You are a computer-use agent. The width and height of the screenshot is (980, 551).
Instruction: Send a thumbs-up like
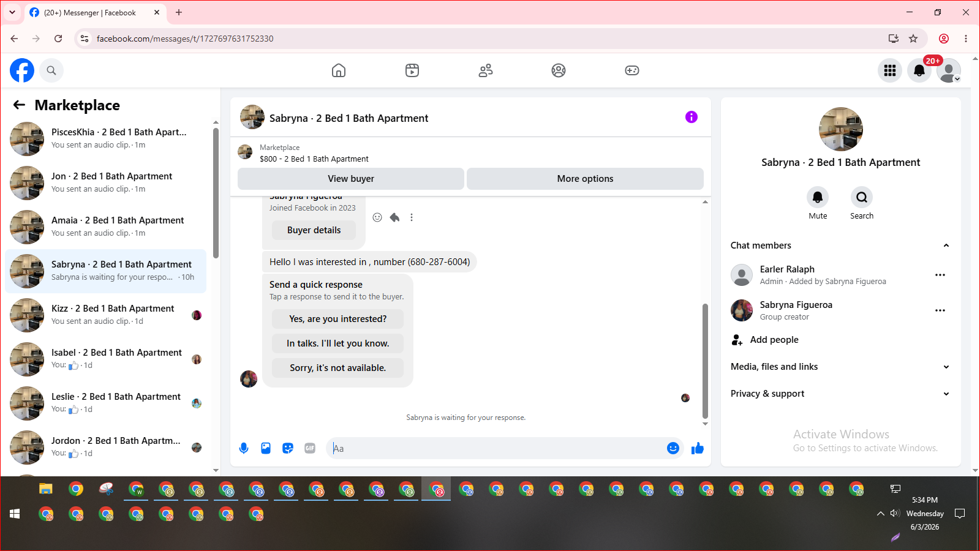[x=698, y=448]
